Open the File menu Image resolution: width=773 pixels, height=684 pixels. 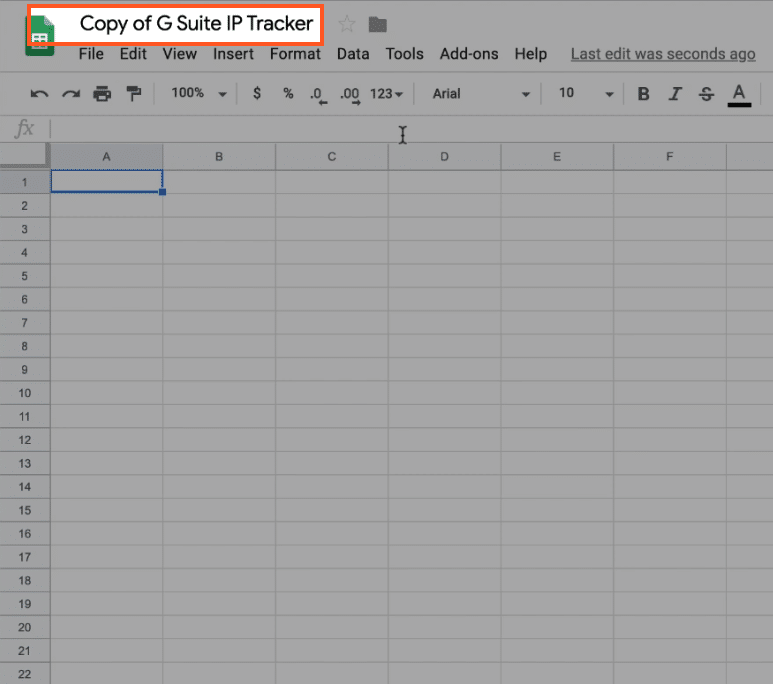[91, 53]
